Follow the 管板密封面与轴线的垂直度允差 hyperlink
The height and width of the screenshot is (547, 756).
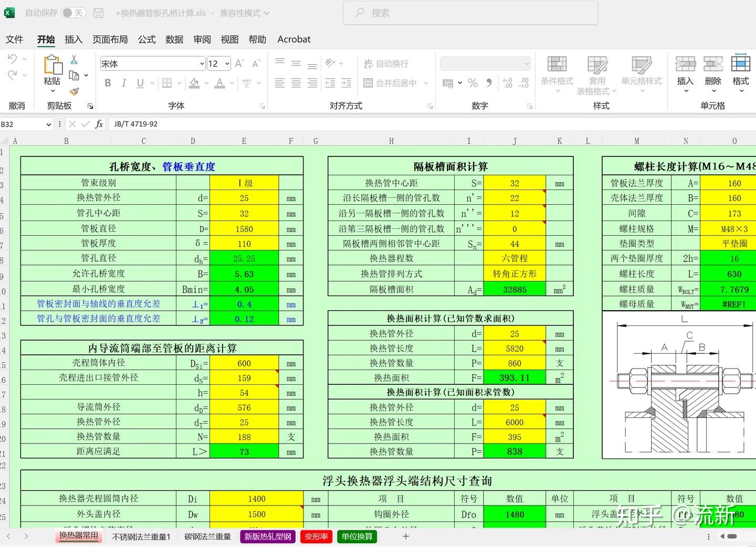(x=100, y=303)
